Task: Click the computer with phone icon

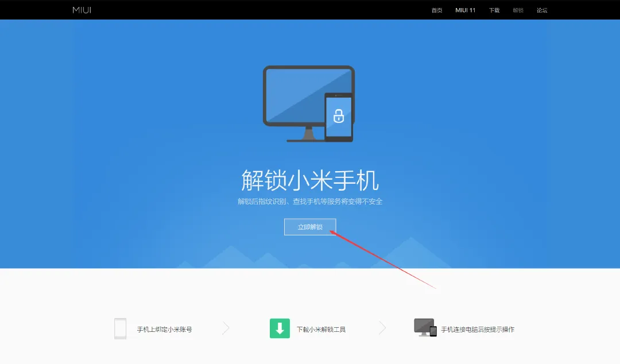Action: tap(425, 328)
